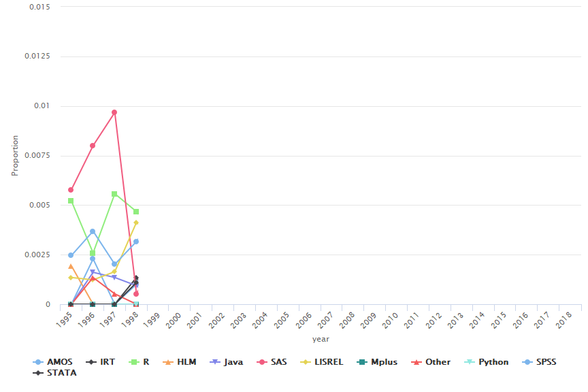Click the 2018 x-axis label
Image resolution: width=588 pixels, height=392 pixels.
click(x=562, y=319)
